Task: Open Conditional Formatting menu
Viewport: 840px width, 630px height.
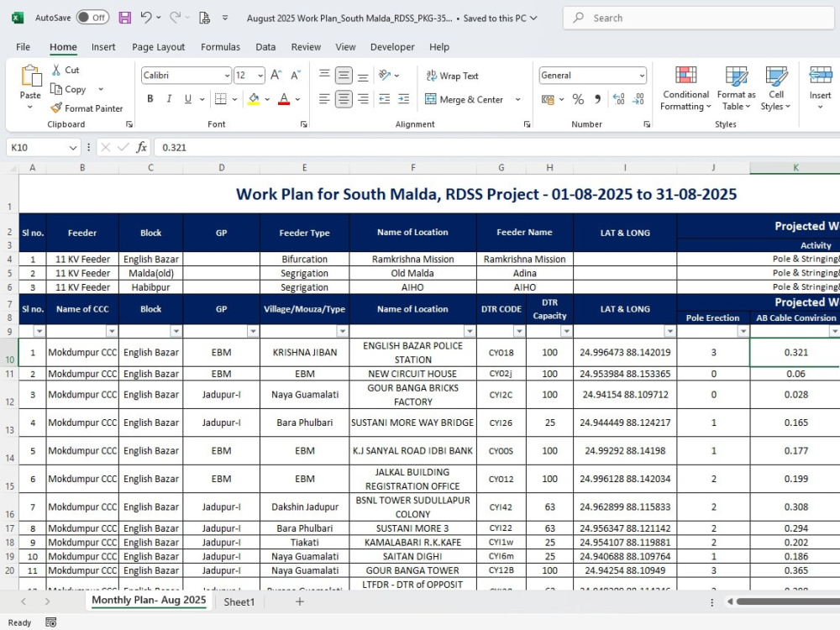Action: tap(685, 88)
